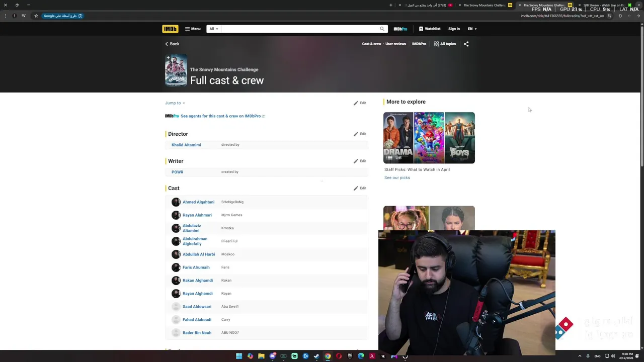Viewport: 644px width, 362px height.
Task: Click the browser address bar URL
Action: pos(562,16)
